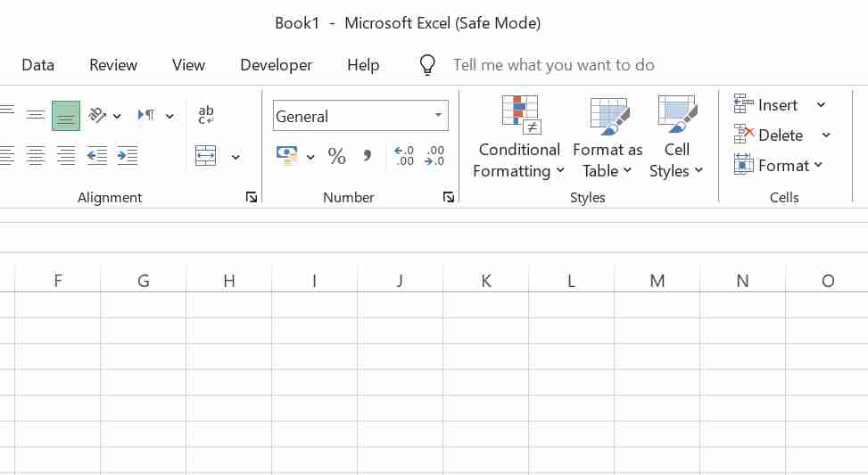Open the Format cells menu
Viewport: 868px width, 475px height.
[x=778, y=165]
